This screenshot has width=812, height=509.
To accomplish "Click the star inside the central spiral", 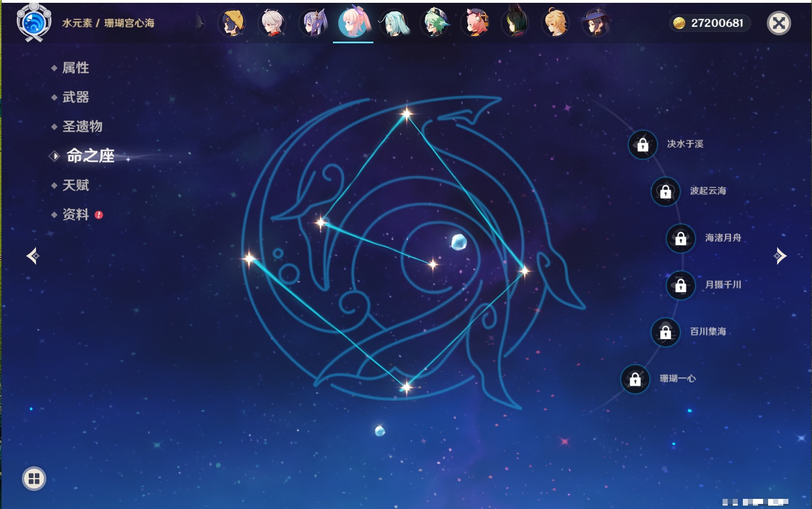I will (x=433, y=264).
